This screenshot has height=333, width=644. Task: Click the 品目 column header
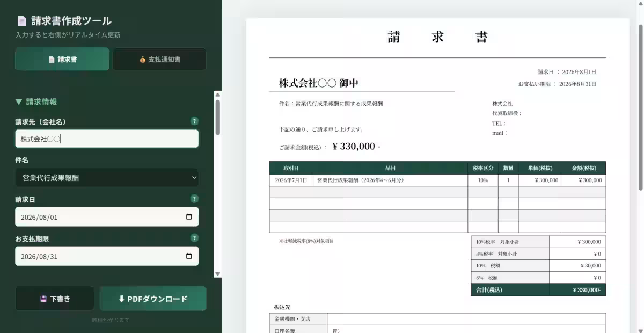click(390, 168)
